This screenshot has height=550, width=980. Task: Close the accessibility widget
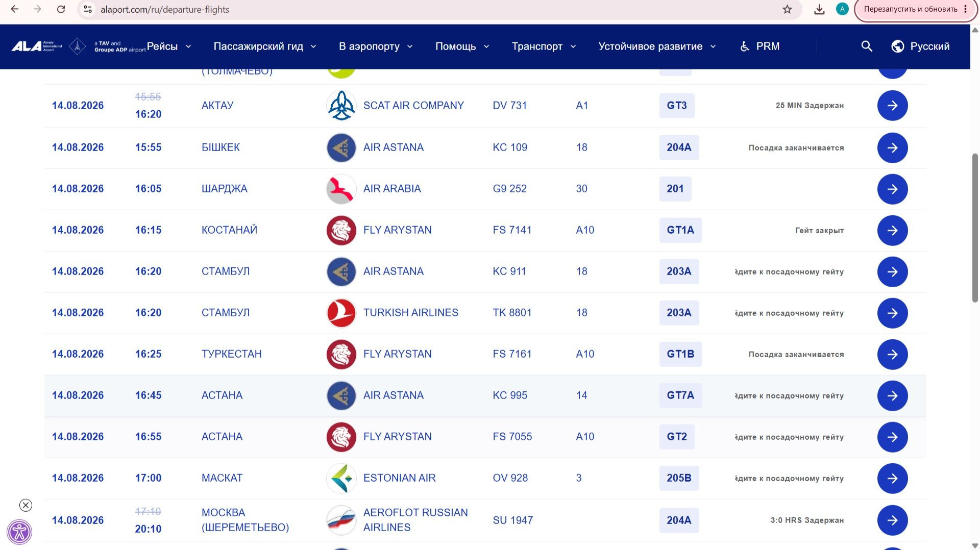(x=26, y=505)
